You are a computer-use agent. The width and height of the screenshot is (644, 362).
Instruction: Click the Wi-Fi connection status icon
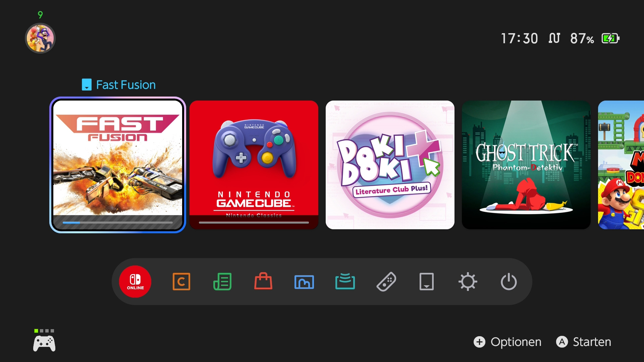click(x=554, y=38)
